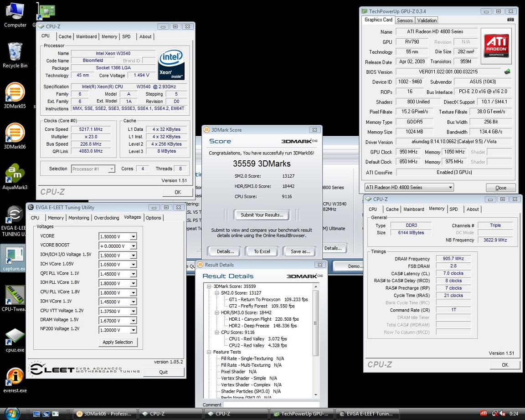Image resolution: width=525 pixels, height=420 pixels.
Task: Launch the cpuz.exe desktop shortcut
Action: coord(15,340)
